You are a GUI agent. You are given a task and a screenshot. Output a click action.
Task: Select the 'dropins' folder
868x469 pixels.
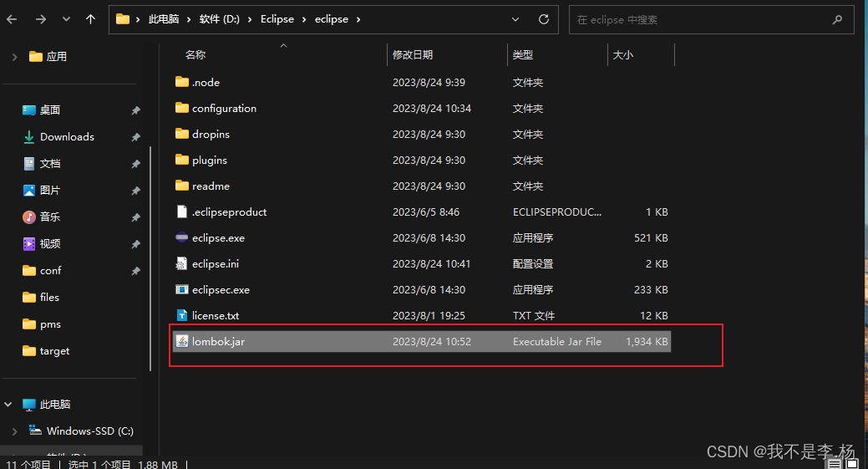click(202, 134)
